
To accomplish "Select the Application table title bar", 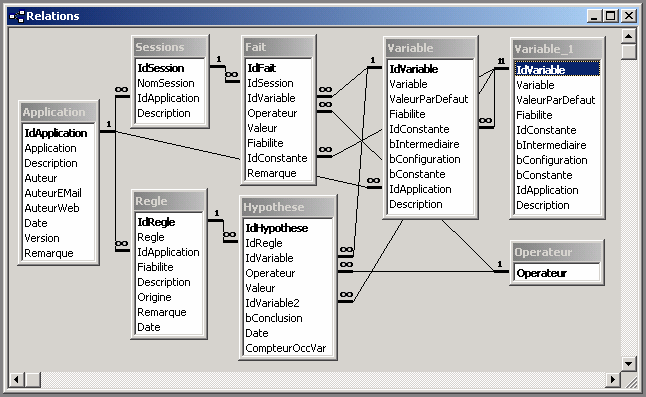I will [58, 112].
